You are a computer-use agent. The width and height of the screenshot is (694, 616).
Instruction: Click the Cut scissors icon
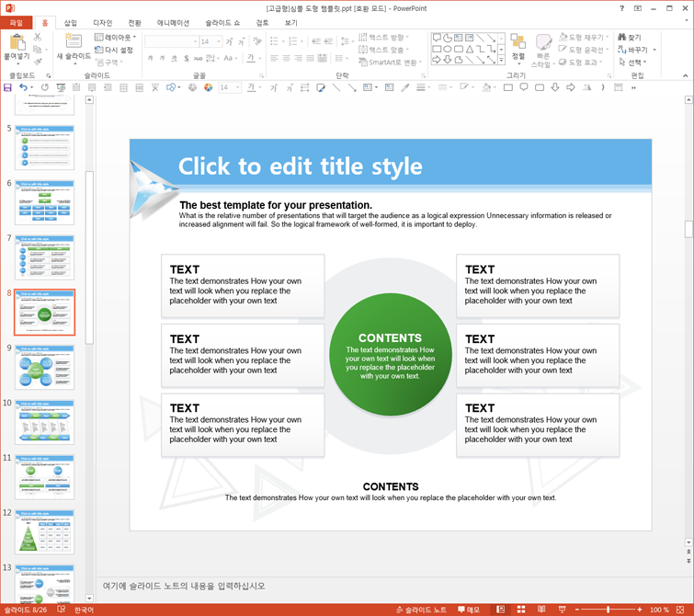38,37
